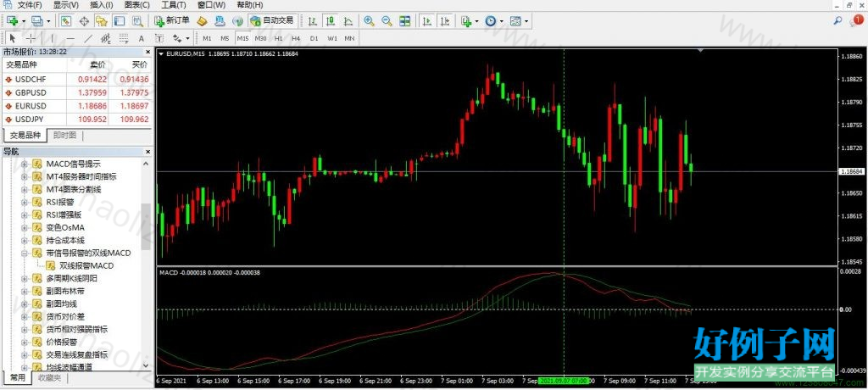Switch chart to line chart
Viewport: 868px width, 390px height.
348,21
